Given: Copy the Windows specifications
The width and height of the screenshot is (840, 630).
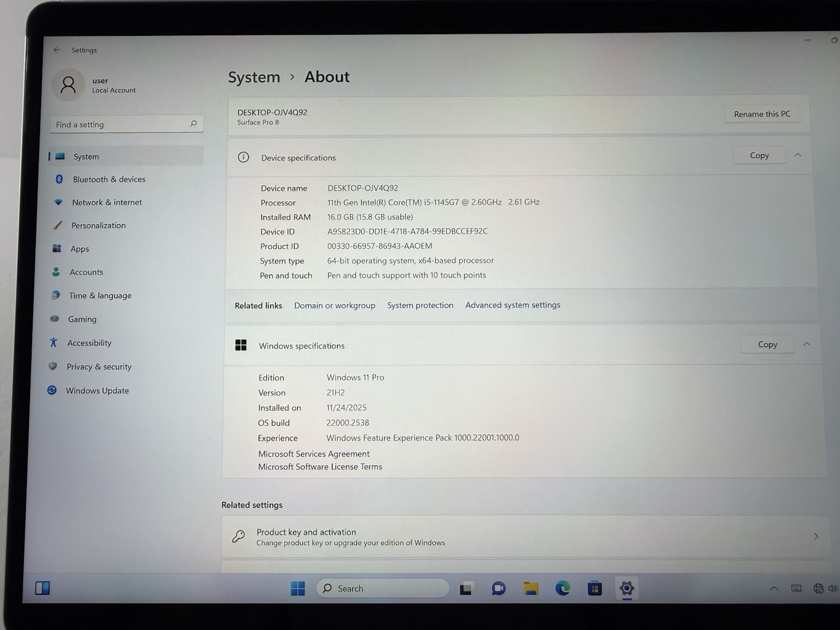Looking at the screenshot, I should point(767,344).
